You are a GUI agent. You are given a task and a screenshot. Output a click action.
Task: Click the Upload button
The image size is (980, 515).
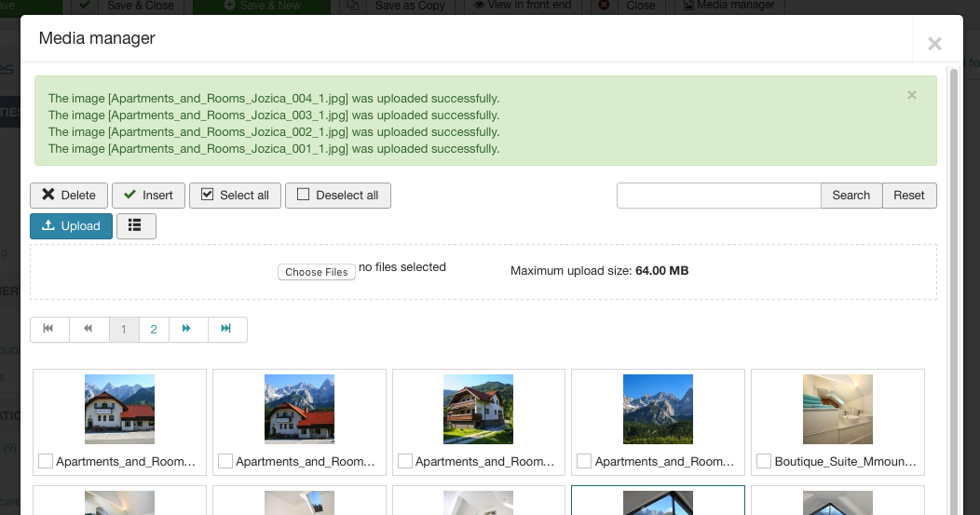(x=71, y=225)
